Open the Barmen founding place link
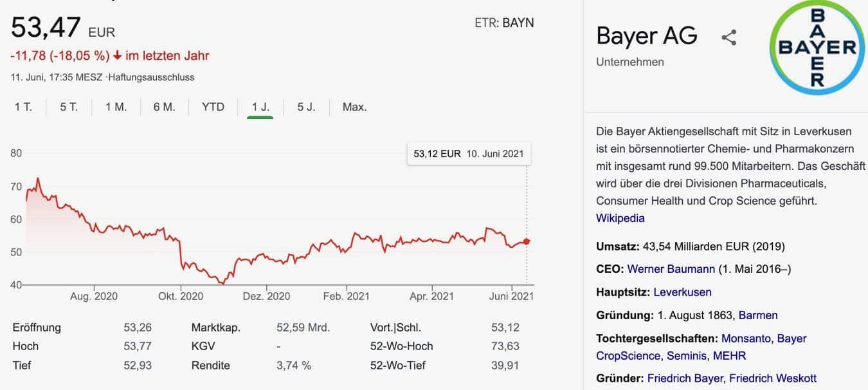 pyautogui.click(x=758, y=315)
